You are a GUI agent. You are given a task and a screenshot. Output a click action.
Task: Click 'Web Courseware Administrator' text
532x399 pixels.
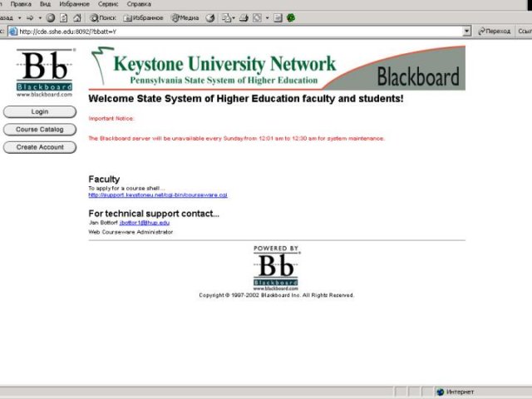point(131,232)
